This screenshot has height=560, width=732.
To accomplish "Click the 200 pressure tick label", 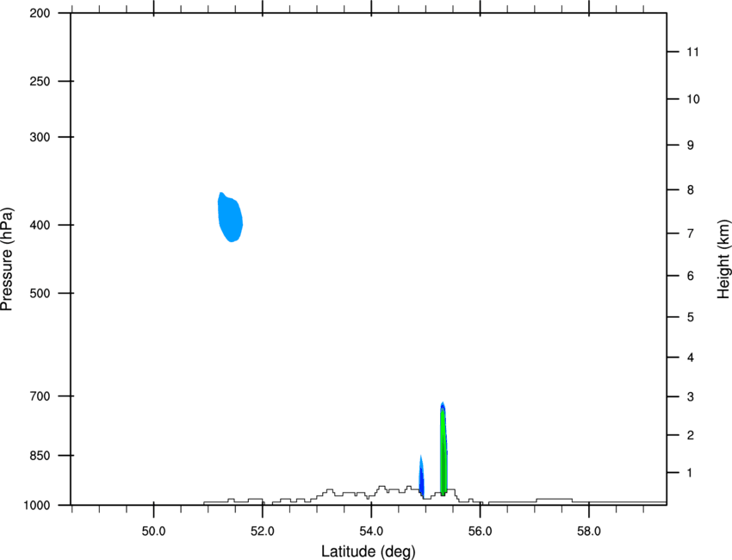I will 40,13.
